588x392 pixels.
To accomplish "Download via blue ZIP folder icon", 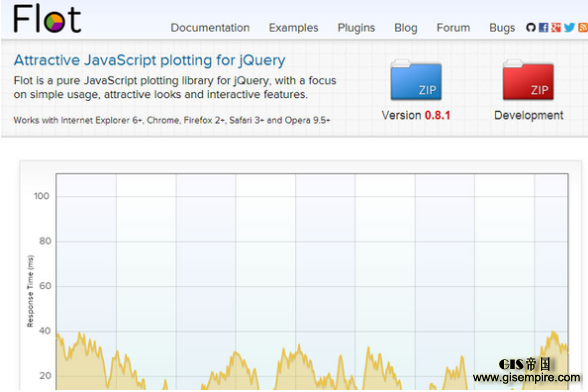I will click(x=416, y=80).
